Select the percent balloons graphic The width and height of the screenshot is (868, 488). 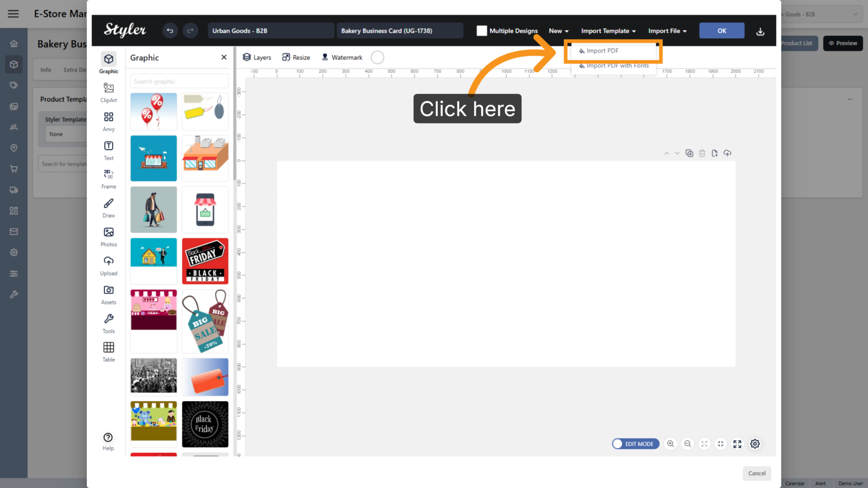153,112
